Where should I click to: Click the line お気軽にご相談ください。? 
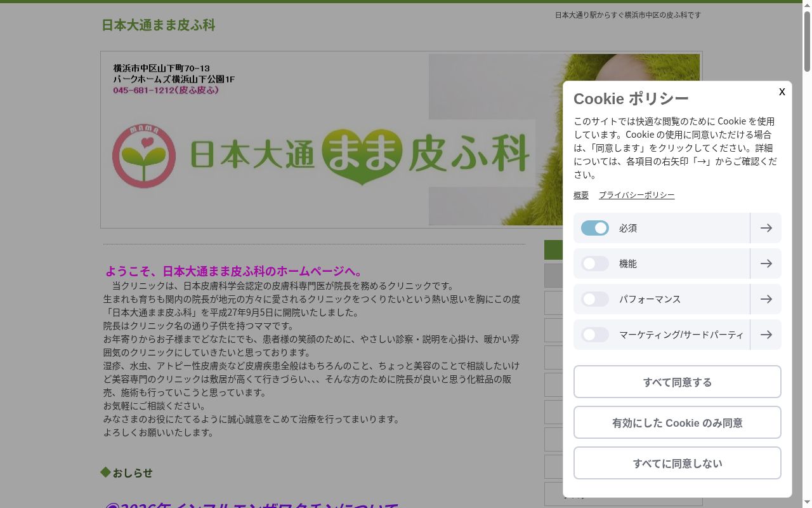point(154,406)
